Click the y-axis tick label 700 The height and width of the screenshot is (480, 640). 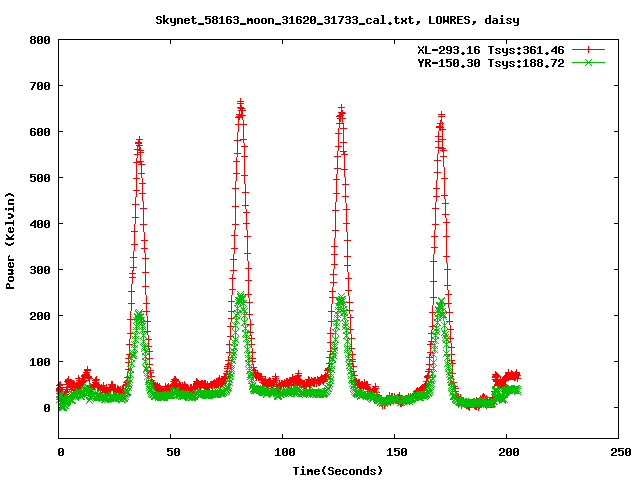(40, 86)
